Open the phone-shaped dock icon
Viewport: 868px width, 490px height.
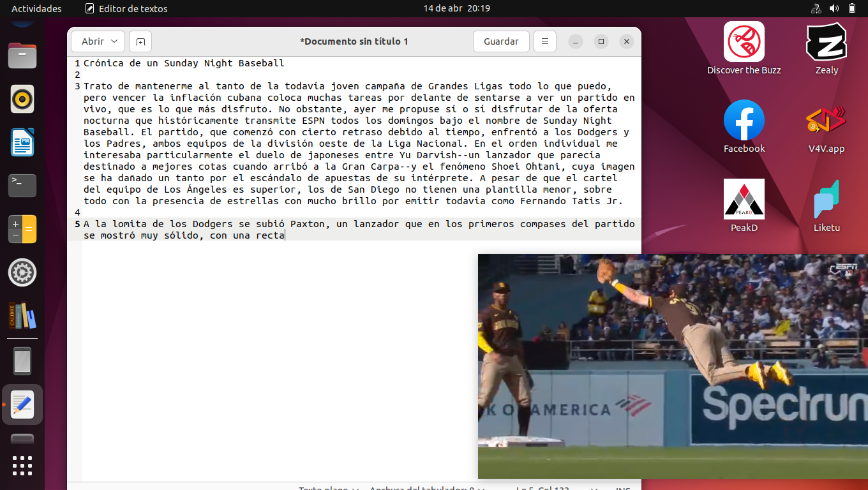click(22, 361)
